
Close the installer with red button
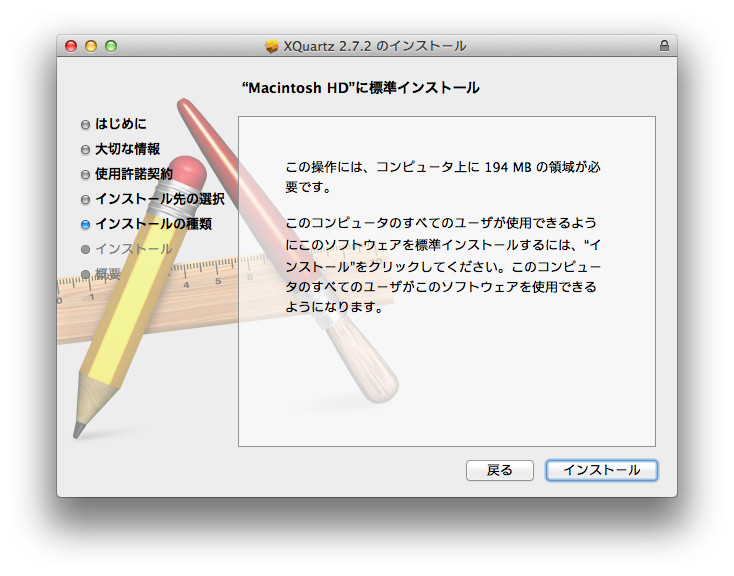[x=71, y=46]
